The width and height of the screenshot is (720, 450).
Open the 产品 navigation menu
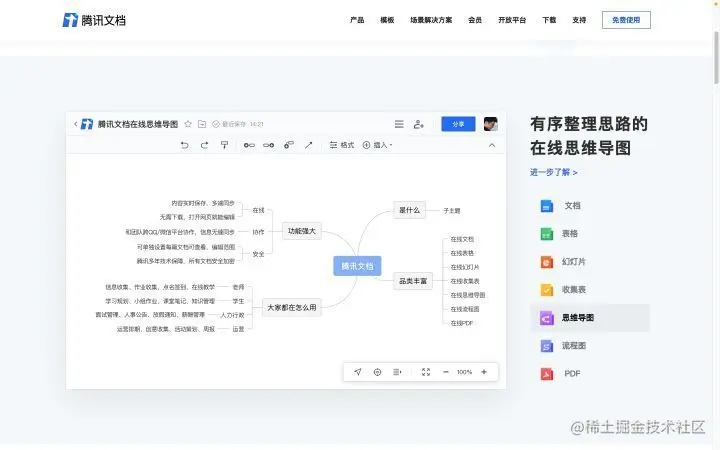click(x=357, y=20)
